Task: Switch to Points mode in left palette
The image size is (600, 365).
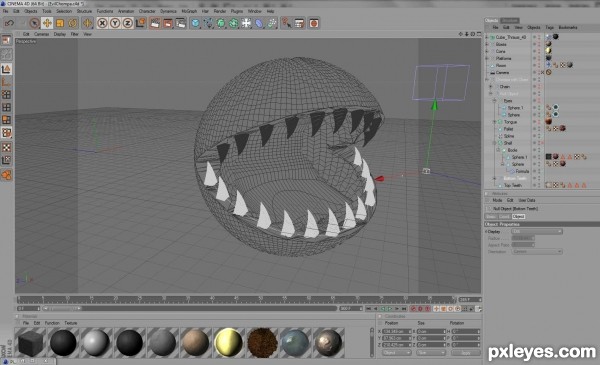Action: tap(6, 95)
